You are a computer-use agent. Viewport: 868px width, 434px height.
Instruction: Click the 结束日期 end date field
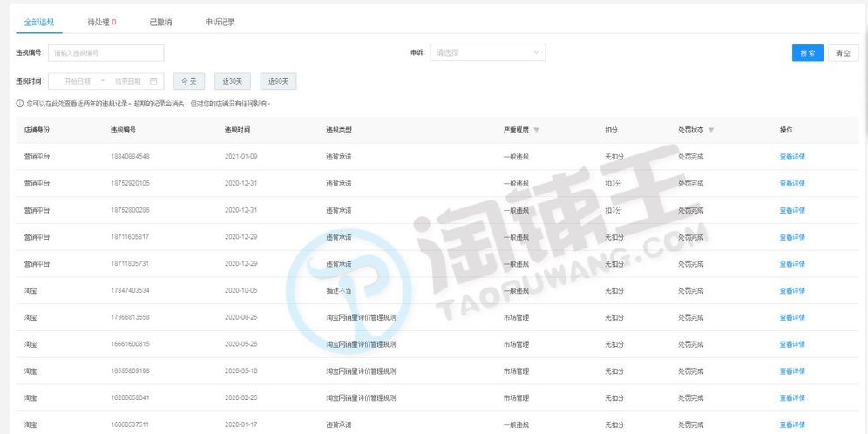pyautogui.click(x=127, y=81)
